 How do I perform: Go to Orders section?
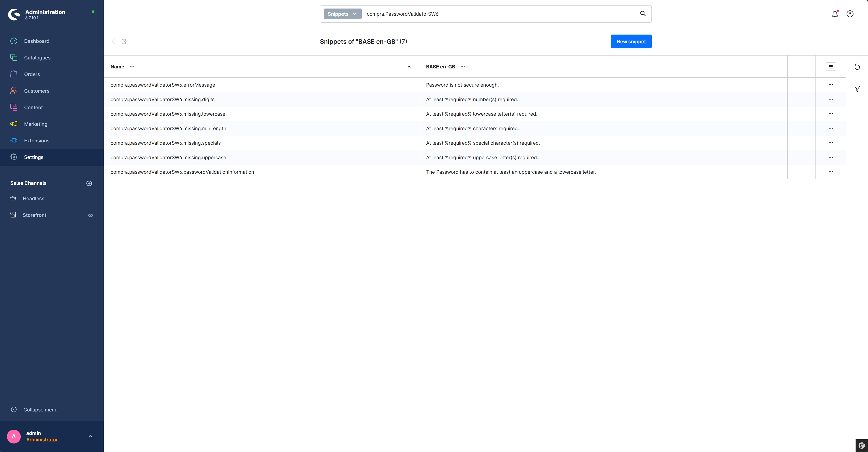pos(32,74)
